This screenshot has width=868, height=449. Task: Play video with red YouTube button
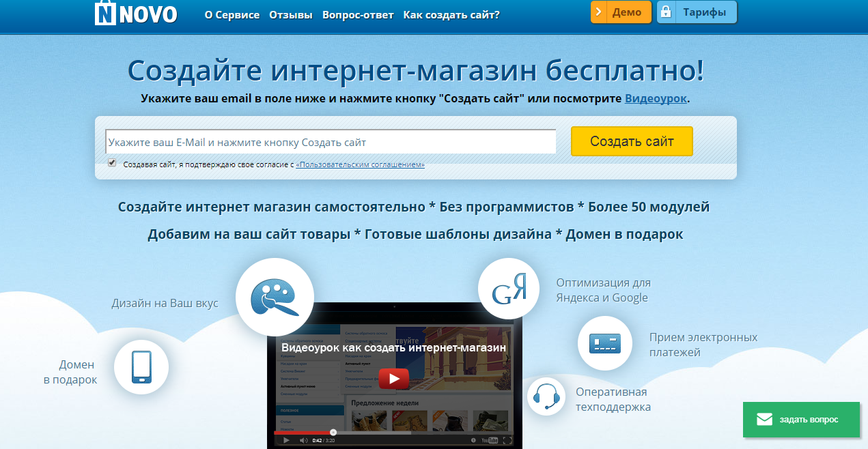(x=394, y=378)
